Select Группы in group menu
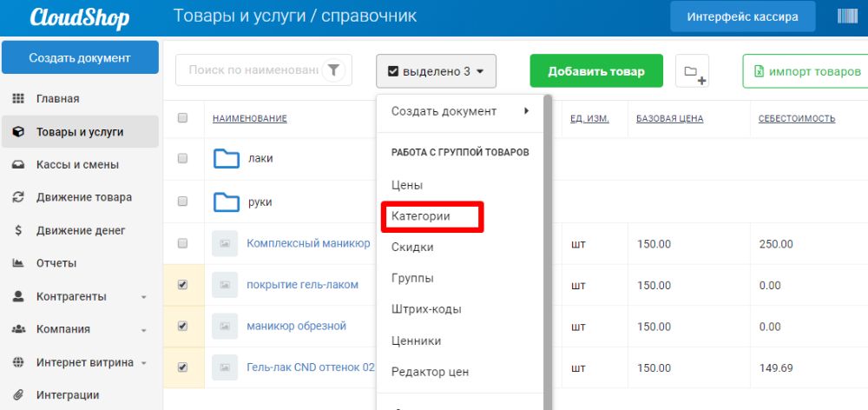Image resolution: width=868 pixels, height=410 pixels. [x=412, y=278]
